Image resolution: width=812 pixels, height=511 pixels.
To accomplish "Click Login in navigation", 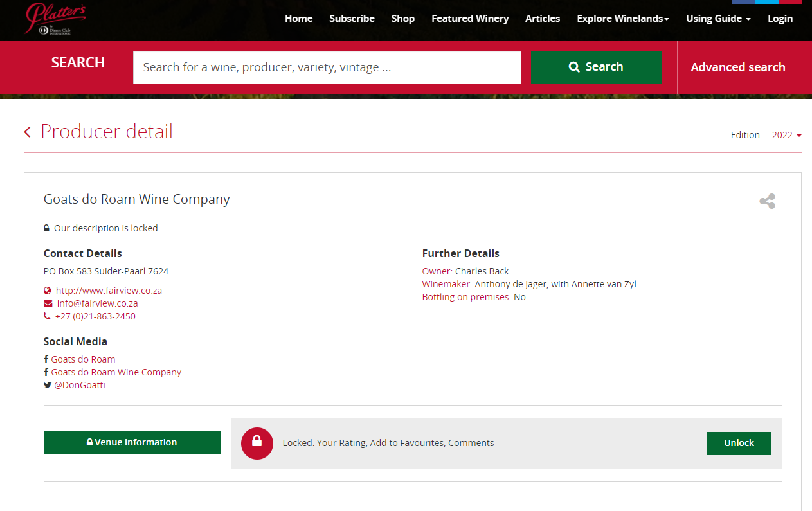I will [x=780, y=19].
